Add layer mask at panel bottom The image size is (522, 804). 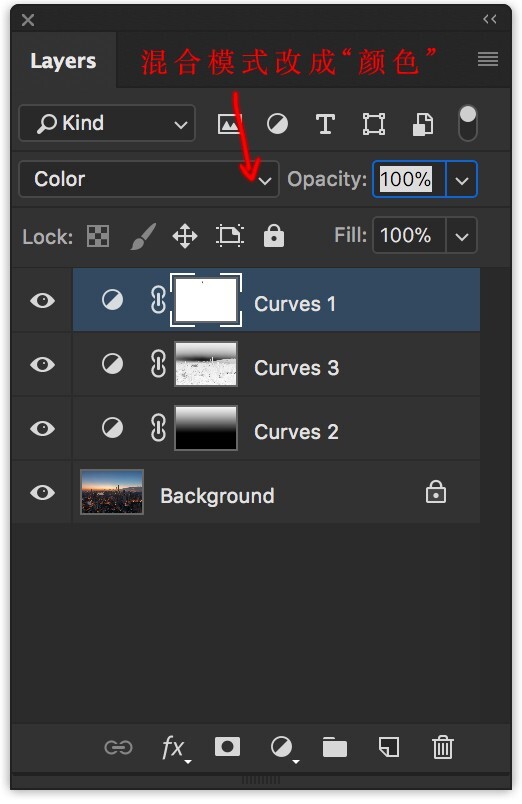(227, 747)
